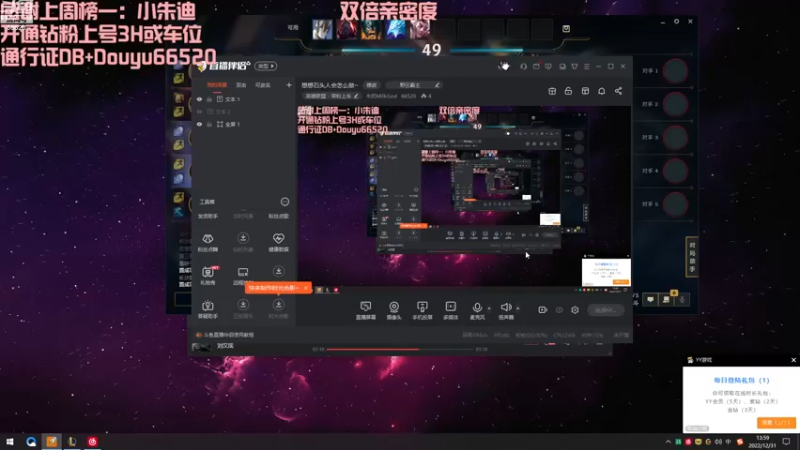Click the skin shirt icon in title bar
Screen dimensions: 800x450
pos(574,66)
